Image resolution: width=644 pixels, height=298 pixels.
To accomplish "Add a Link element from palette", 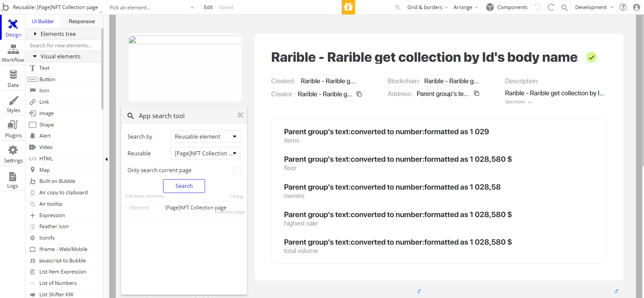I will tap(64, 102).
